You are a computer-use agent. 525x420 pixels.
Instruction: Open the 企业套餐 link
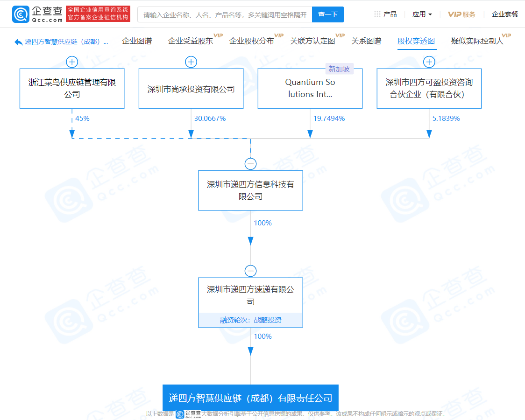click(504, 14)
